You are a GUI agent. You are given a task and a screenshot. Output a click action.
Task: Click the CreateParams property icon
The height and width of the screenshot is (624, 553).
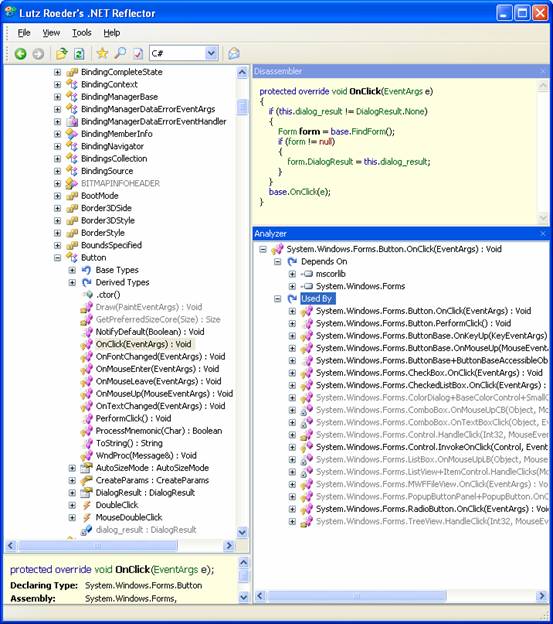click(86, 480)
